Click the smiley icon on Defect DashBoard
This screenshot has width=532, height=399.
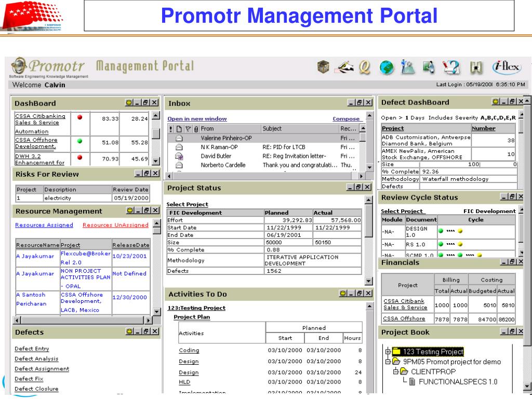(496, 101)
